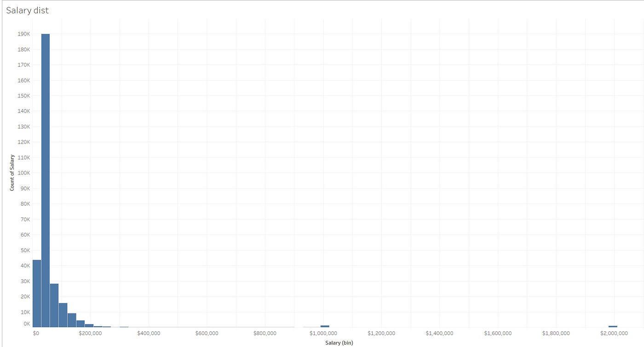Click the '0K' y-axis label

pos(27,324)
